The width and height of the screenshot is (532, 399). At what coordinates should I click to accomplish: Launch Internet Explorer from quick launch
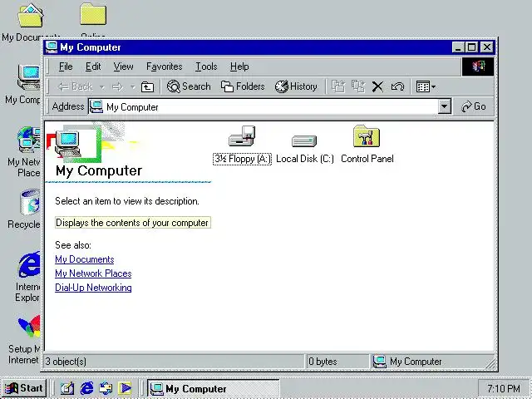86,388
